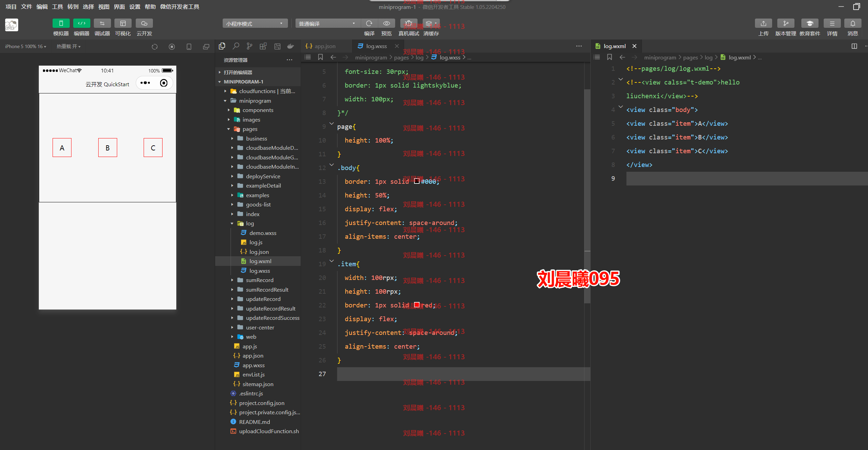Image resolution: width=868 pixels, height=450 pixels.
Task: Click the simulator stop/record icon
Action: click(172, 47)
